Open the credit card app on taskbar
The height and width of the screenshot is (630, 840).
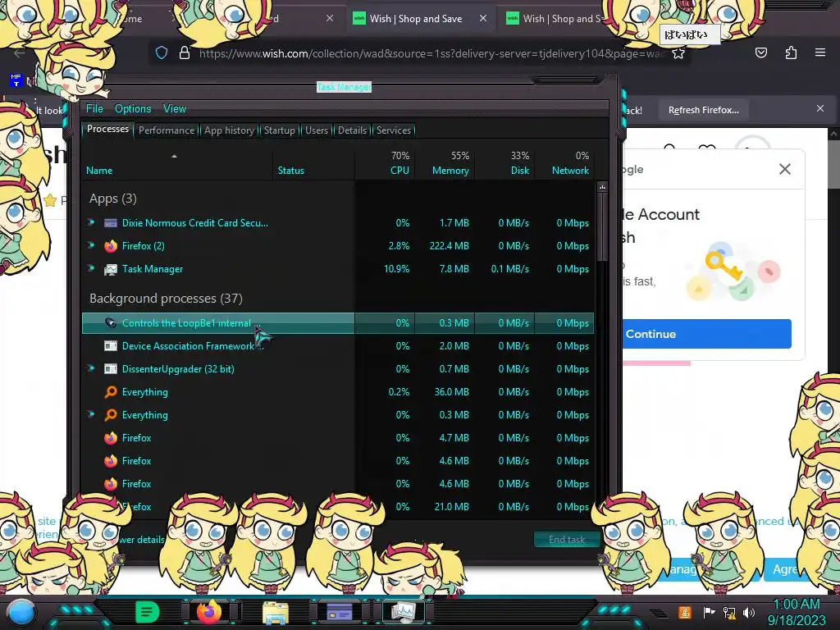pos(339,612)
